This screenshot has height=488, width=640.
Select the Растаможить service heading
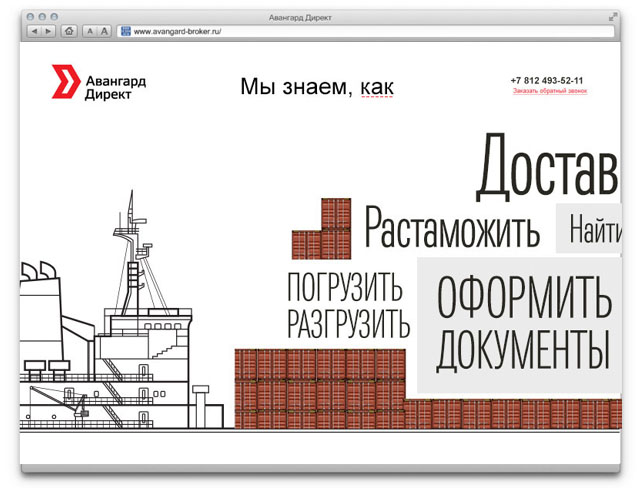[452, 229]
